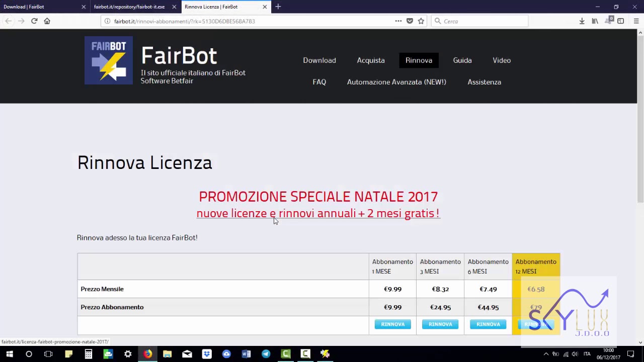The image size is (644, 362).
Task: Close the Rinnova Licenza tab
Action: click(x=265, y=7)
